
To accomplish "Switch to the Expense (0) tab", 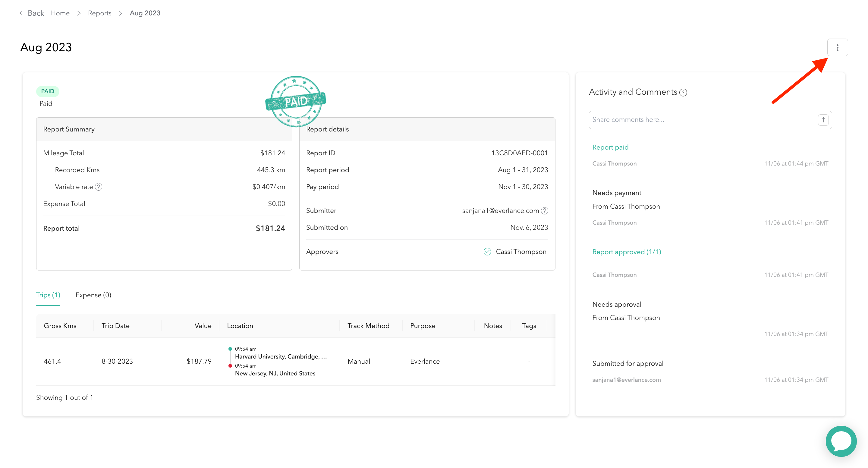I will click(93, 295).
